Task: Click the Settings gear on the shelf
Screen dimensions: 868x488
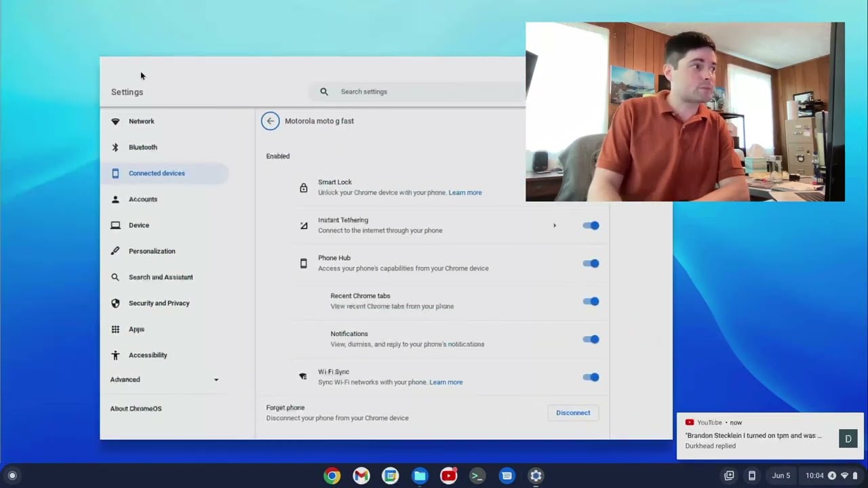Action: point(536,476)
